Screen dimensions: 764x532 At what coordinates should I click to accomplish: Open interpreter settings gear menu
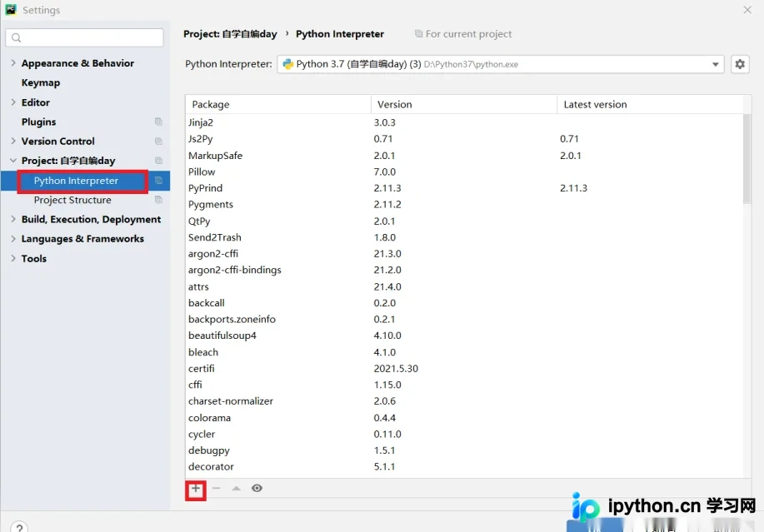(740, 64)
